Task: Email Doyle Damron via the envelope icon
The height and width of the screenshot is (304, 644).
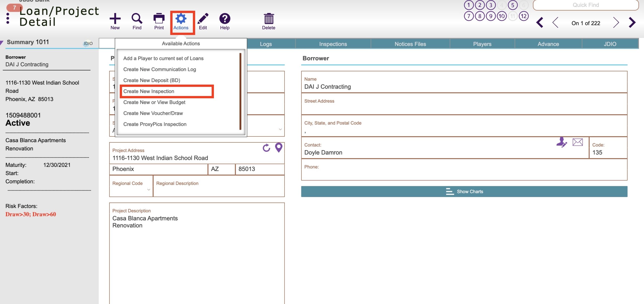Action: pos(577,142)
